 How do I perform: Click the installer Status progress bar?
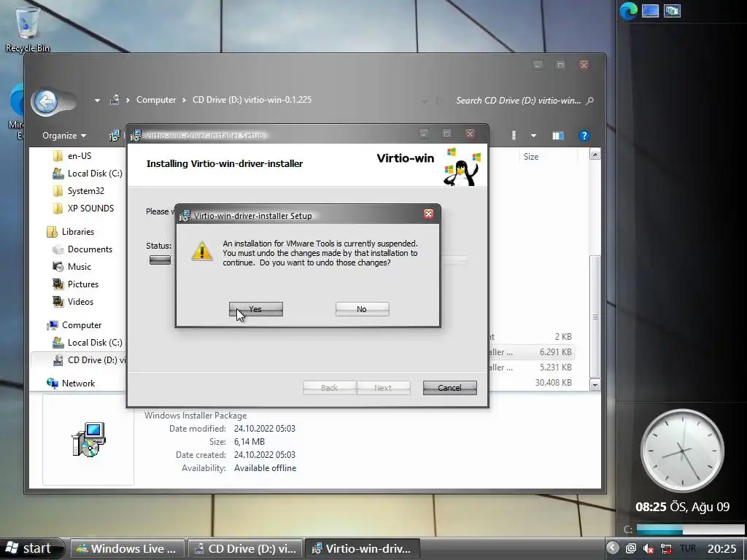click(x=309, y=260)
